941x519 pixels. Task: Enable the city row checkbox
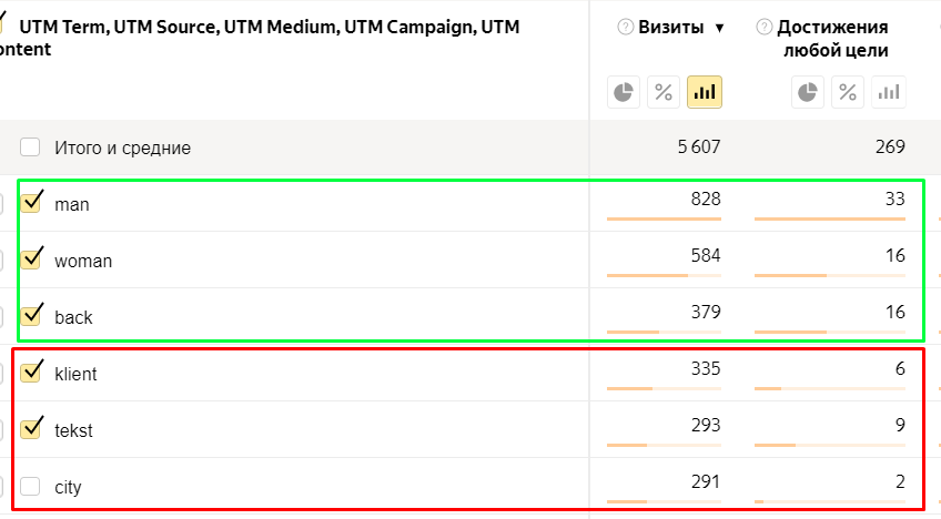click(x=30, y=486)
